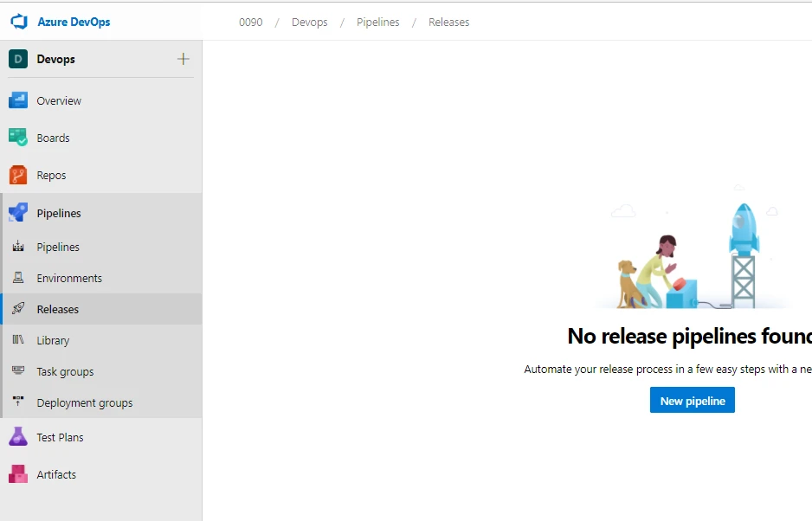Click the Library books icon
The width and height of the screenshot is (812, 521).
click(18, 340)
